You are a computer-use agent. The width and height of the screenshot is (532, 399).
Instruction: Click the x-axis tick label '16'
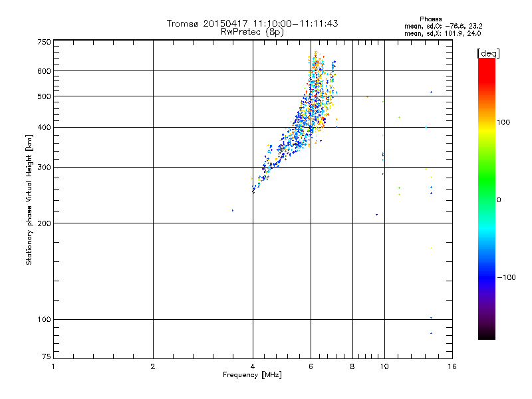pyautogui.click(x=452, y=366)
